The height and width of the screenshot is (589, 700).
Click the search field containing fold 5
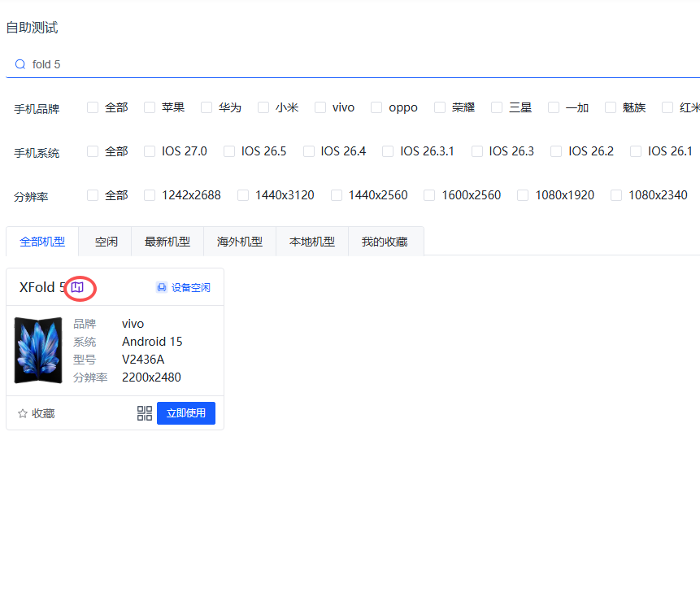[x=353, y=64]
